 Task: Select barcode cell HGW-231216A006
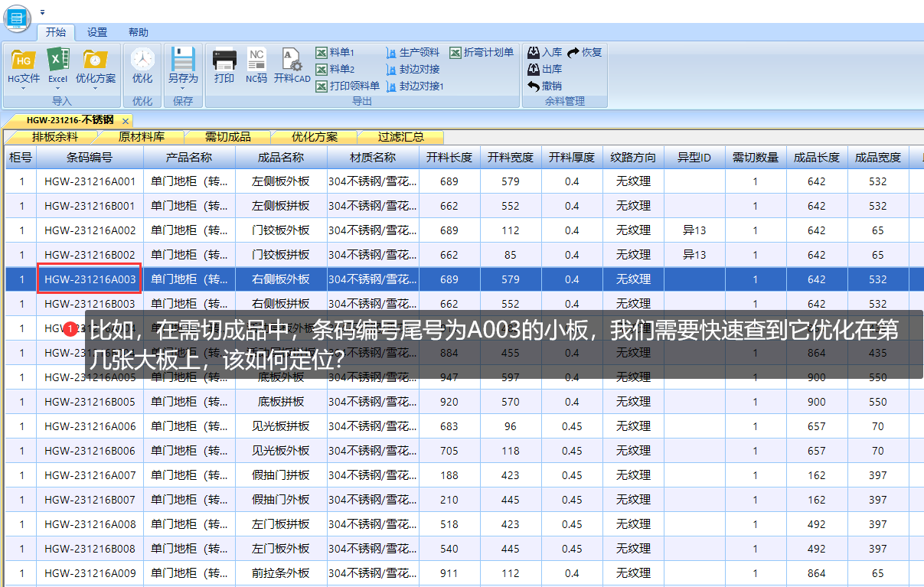pyautogui.click(x=90, y=426)
